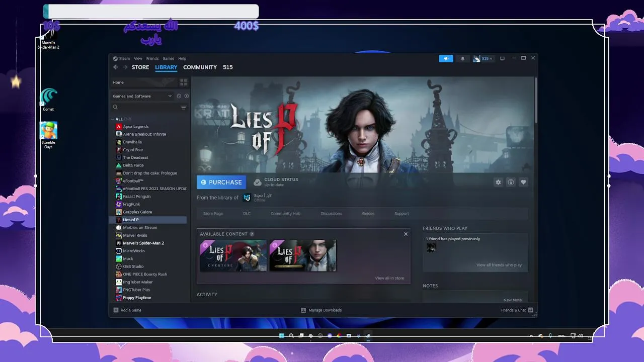Open advanced filter options beside search
The image size is (644, 362).
click(x=184, y=107)
